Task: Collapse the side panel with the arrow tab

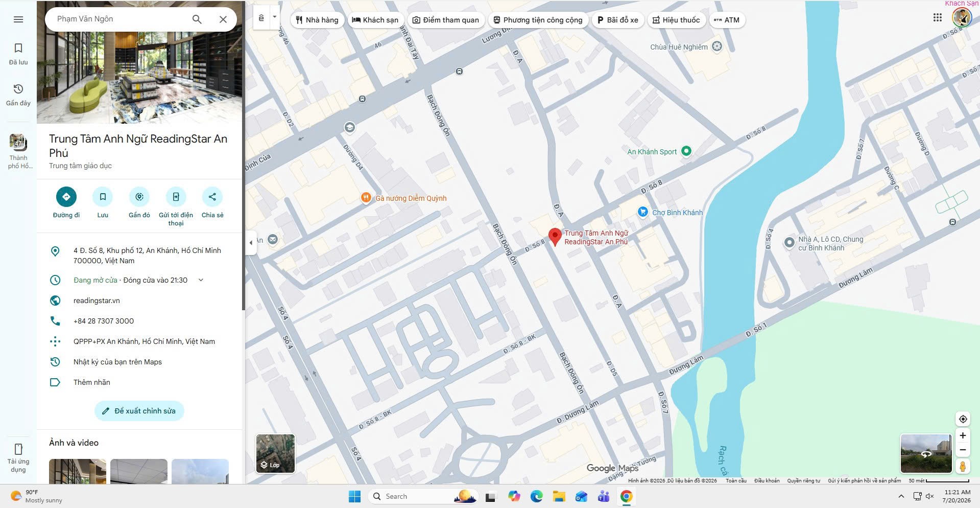Action: pos(251,242)
